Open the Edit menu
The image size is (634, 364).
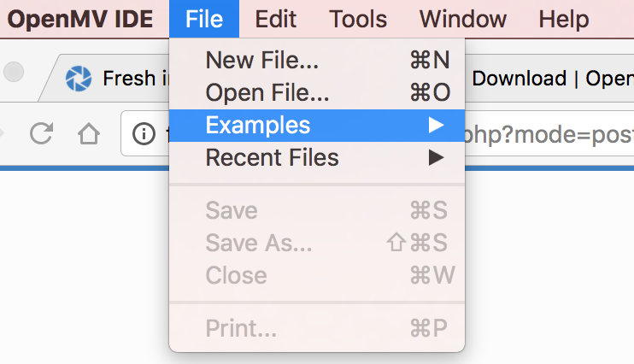point(275,19)
